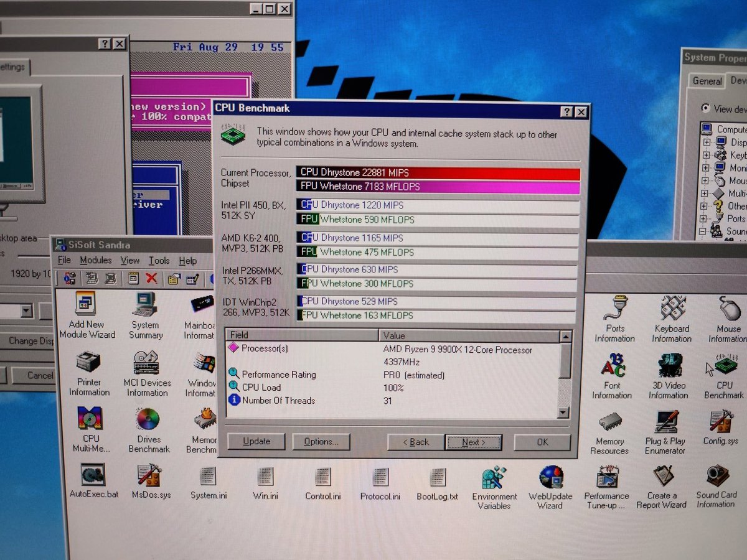The width and height of the screenshot is (747, 560).
Task: Open the Mouse Information module
Action: click(728, 319)
